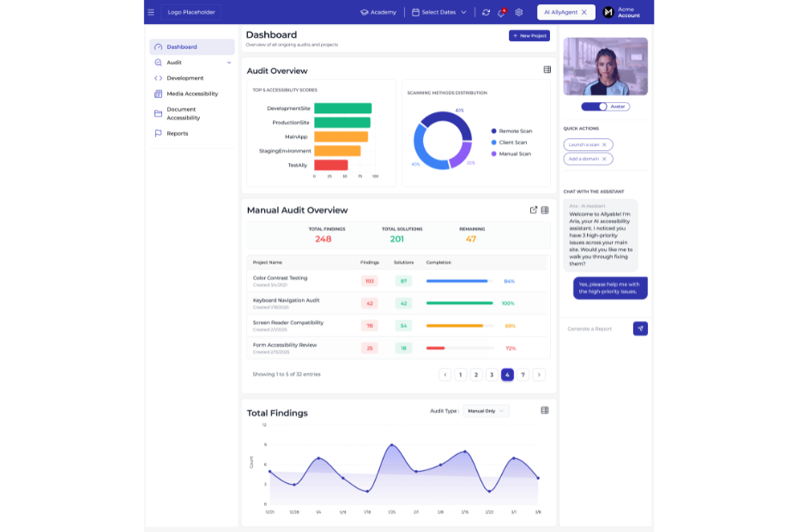The width and height of the screenshot is (798, 532).
Task: Open the Reports flag icon
Action: 158,133
